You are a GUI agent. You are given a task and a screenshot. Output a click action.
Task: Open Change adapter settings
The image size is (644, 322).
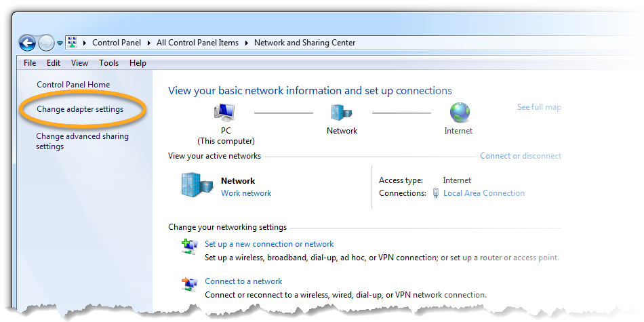click(80, 109)
